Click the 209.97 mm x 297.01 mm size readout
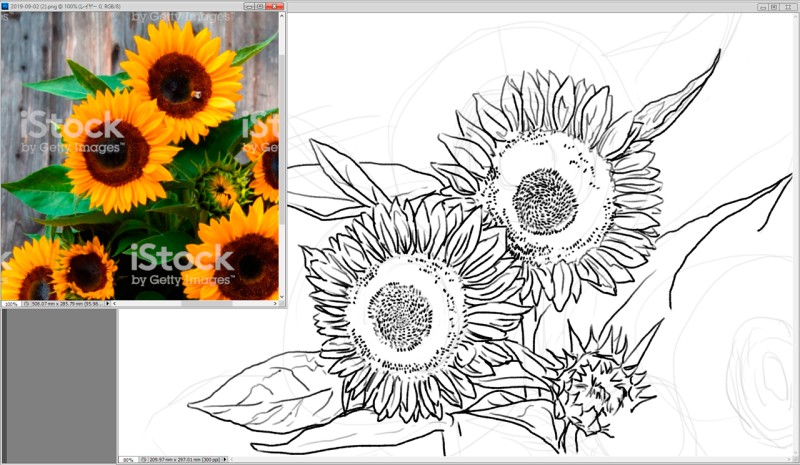Viewport: 800px width, 465px height. coord(184,459)
